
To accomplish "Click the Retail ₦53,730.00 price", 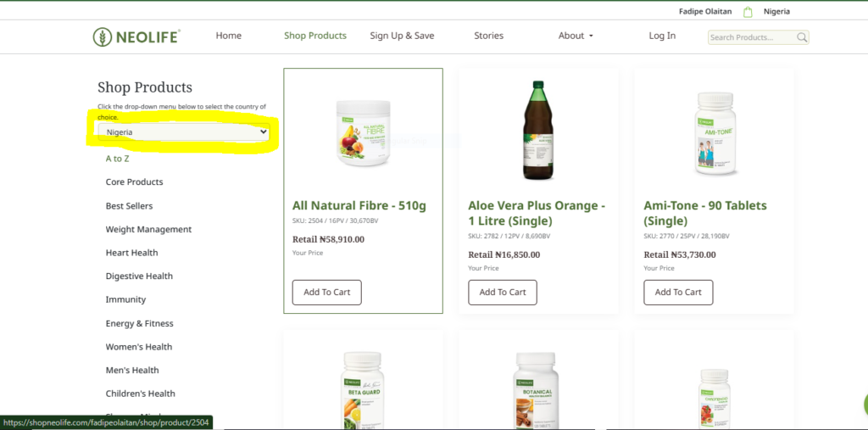I will point(679,255).
